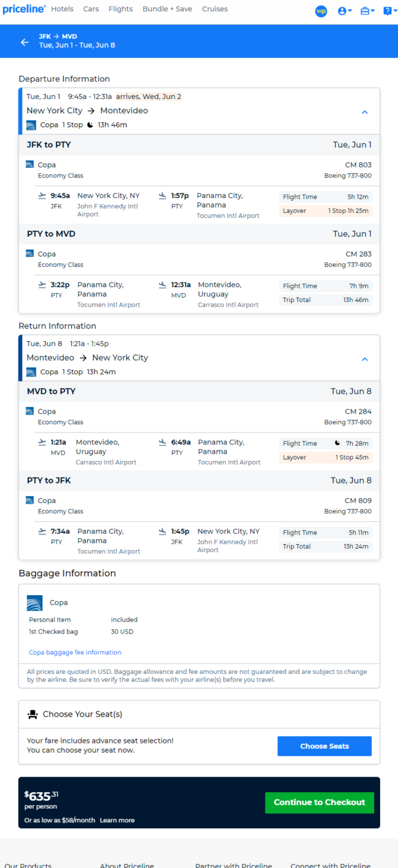This screenshot has height=868, width=398.
Task: Click landing plane icon beside 1:45p
Action: click(163, 530)
